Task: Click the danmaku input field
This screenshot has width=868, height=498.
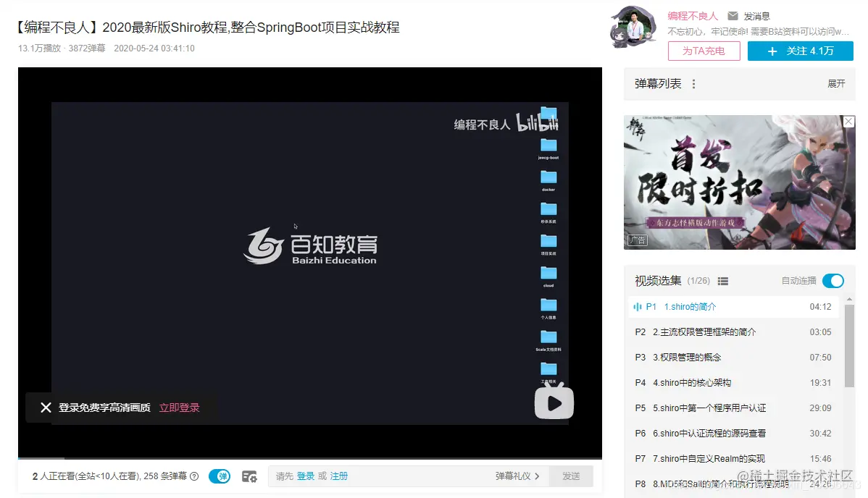Action: (409, 476)
